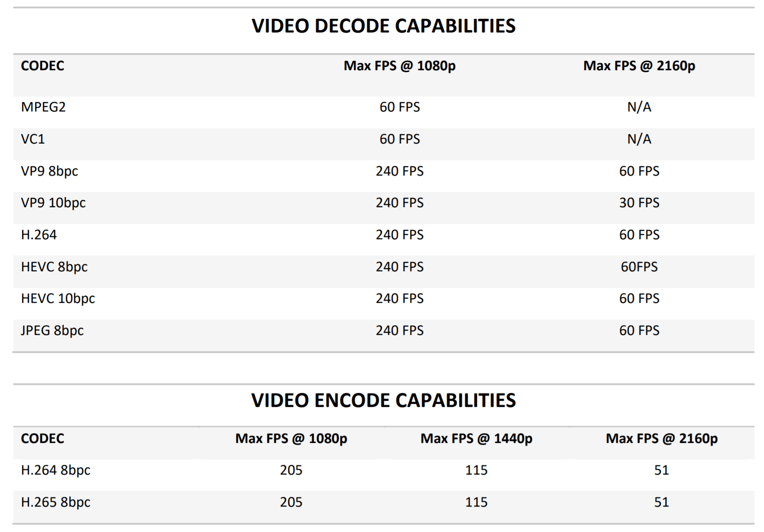Click the 51 value for H.265 8bpc
Image resolution: width=764 pixels, height=532 pixels.
tap(662, 502)
